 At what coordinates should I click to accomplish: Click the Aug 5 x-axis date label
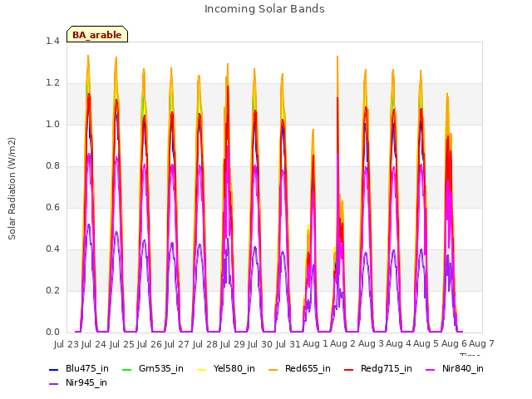pos(426,344)
